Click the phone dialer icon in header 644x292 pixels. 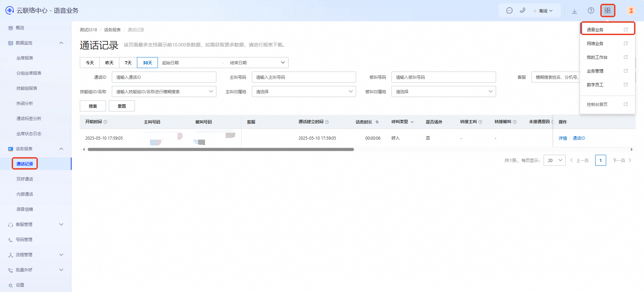pyautogui.click(x=523, y=10)
